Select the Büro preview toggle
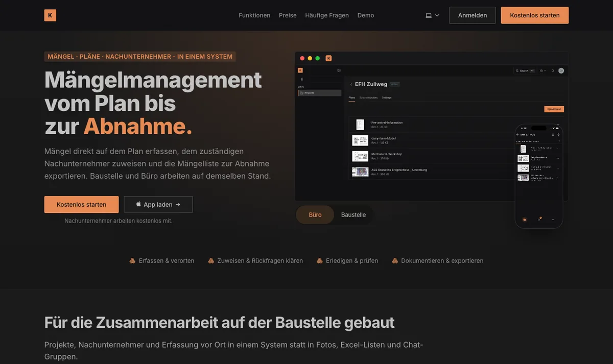This screenshot has width=613, height=364. 315,215
